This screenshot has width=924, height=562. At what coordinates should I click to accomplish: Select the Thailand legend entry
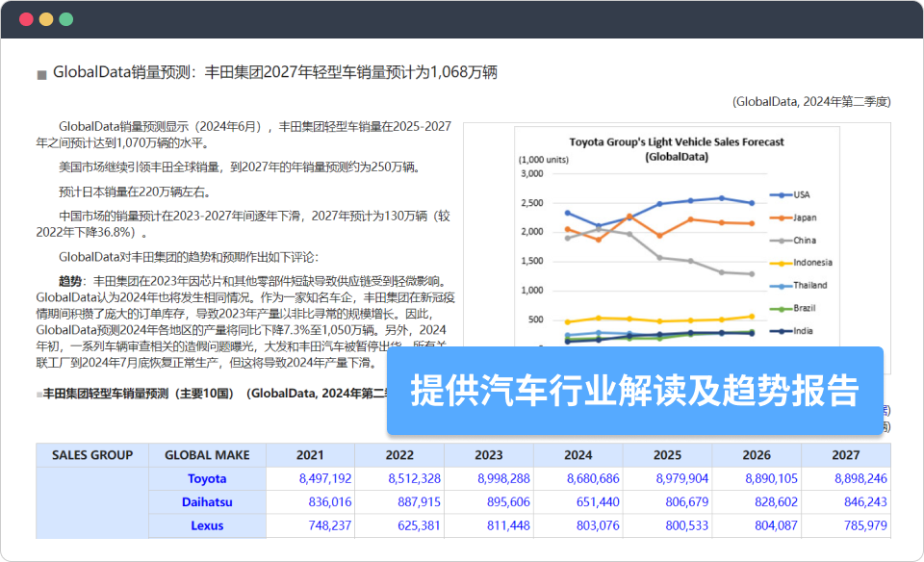(x=799, y=285)
